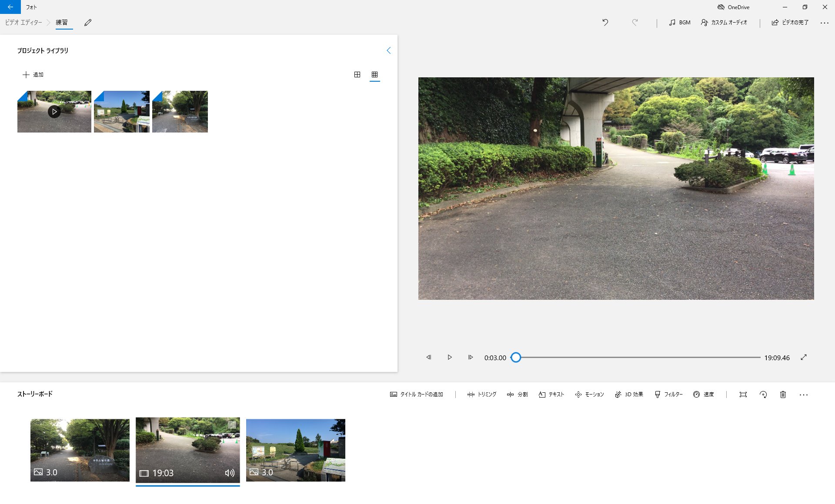Screen dimensions: 835x504
Task: Switch library to small grid view
Action: [374, 75]
